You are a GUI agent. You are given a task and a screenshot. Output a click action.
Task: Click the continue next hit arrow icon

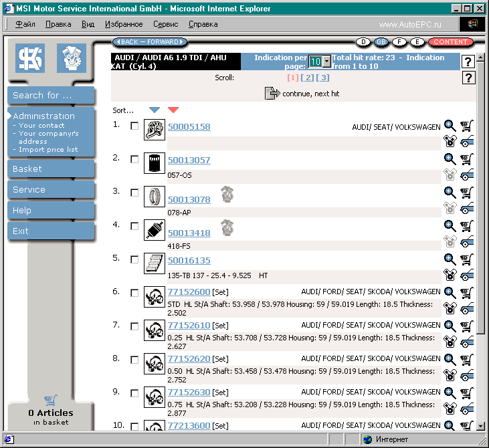(272, 94)
